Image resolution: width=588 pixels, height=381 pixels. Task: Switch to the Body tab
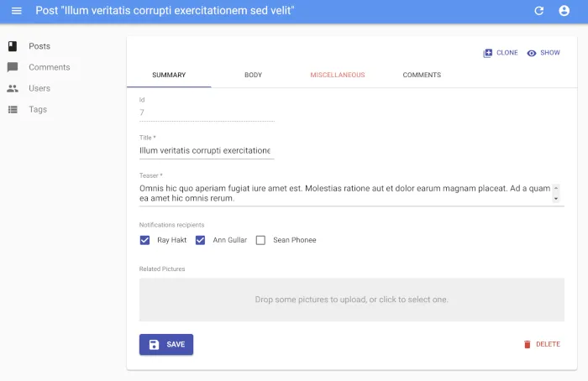click(x=253, y=75)
